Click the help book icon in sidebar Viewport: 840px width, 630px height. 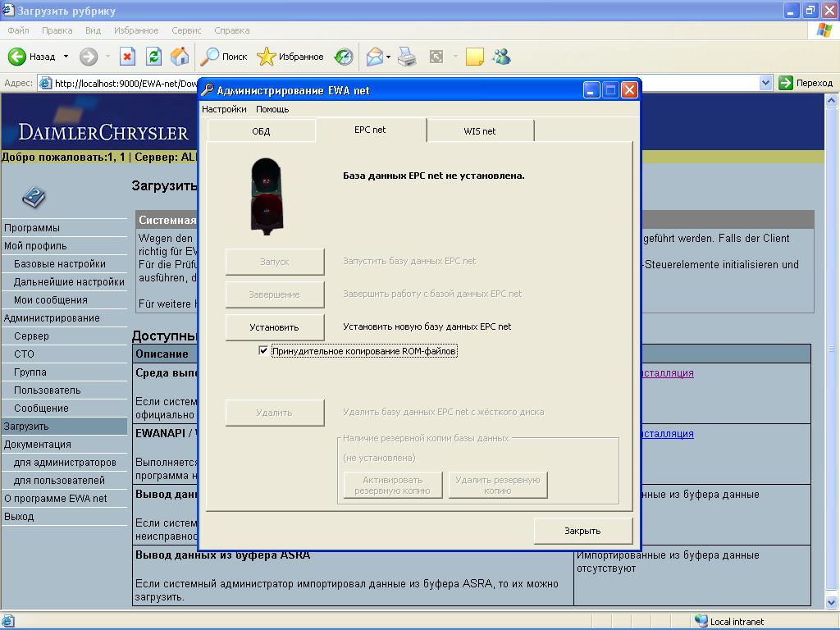[33, 197]
